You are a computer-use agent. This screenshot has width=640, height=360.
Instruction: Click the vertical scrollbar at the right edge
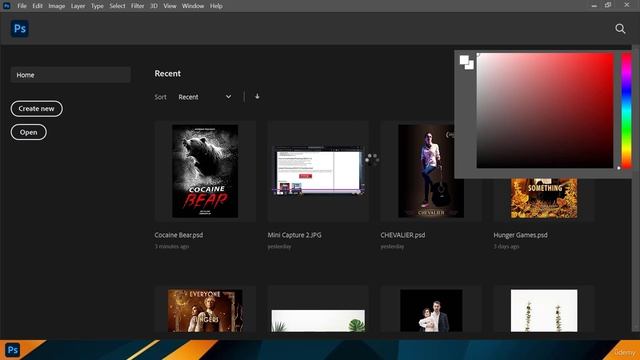[636, 188]
